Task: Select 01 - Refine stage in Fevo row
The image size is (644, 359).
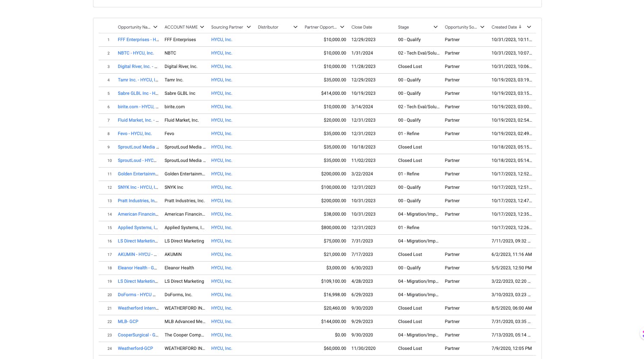Action: 409,133
